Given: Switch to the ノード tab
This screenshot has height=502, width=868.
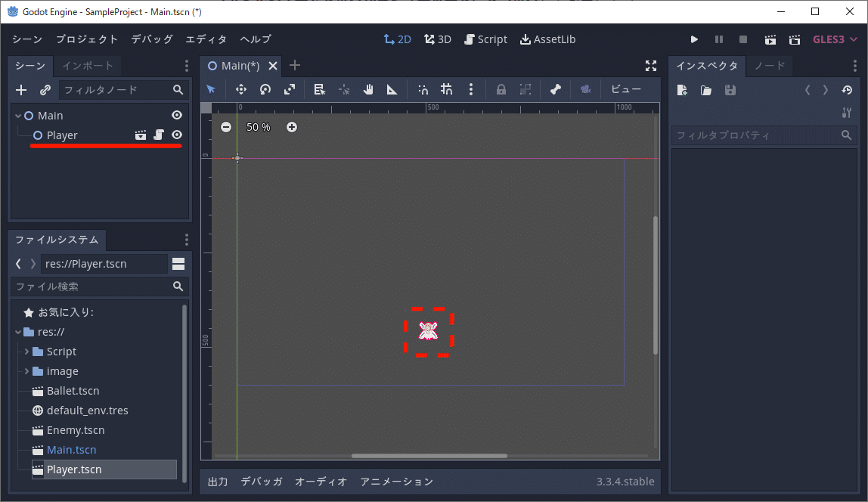Looking at the screenshot, I should pyautogui.click(x=770, y=66).
